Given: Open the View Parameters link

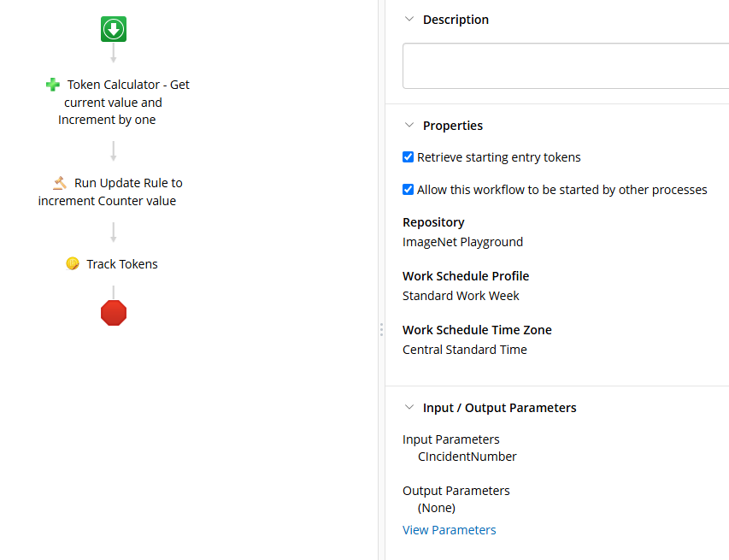Looking at the screenshot, I should (x=450, y=530).
